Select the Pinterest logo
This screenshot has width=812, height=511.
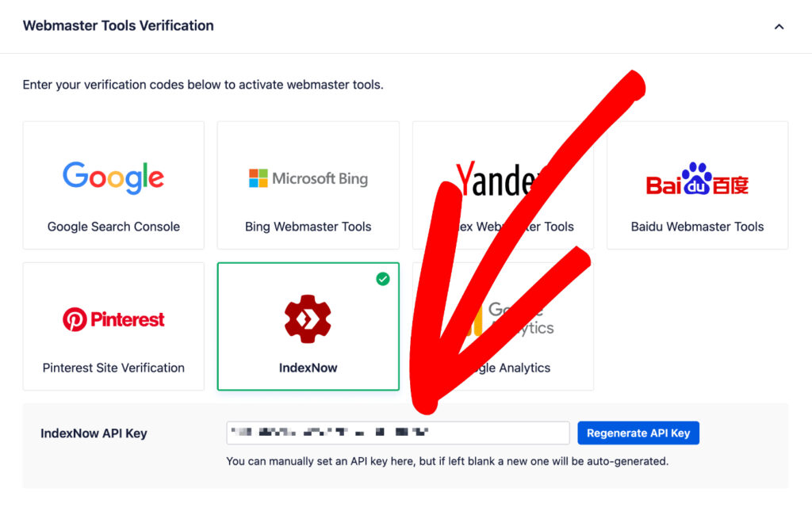point(113,319)
